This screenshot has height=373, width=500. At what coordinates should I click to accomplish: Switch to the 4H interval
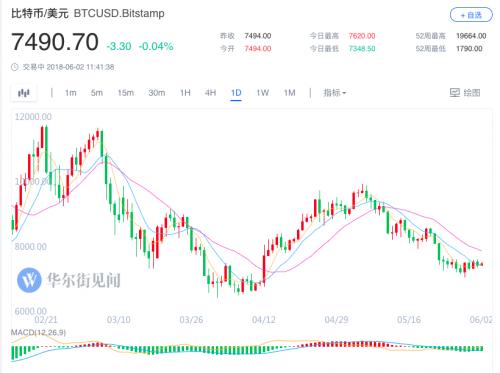pos(210,93)
